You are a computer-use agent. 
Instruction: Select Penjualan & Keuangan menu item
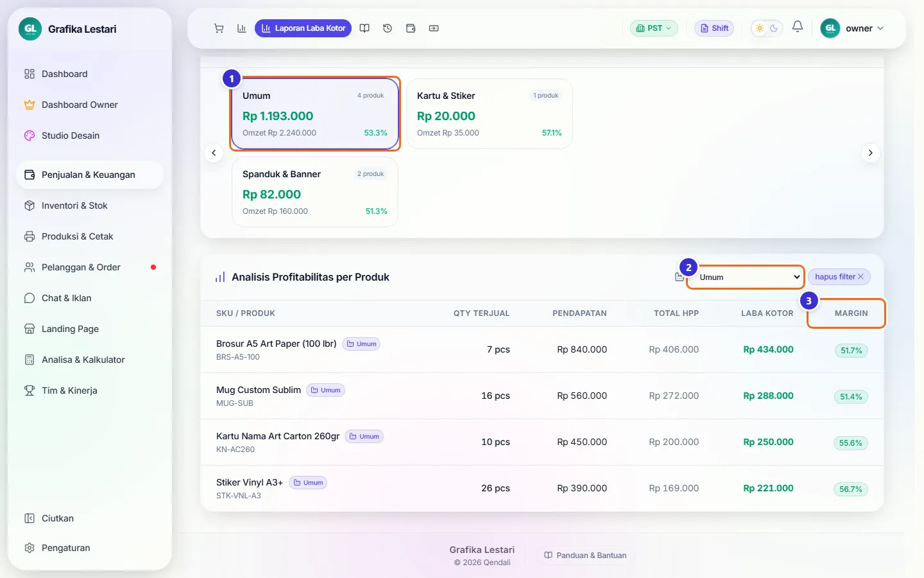(x=90, y=175)
